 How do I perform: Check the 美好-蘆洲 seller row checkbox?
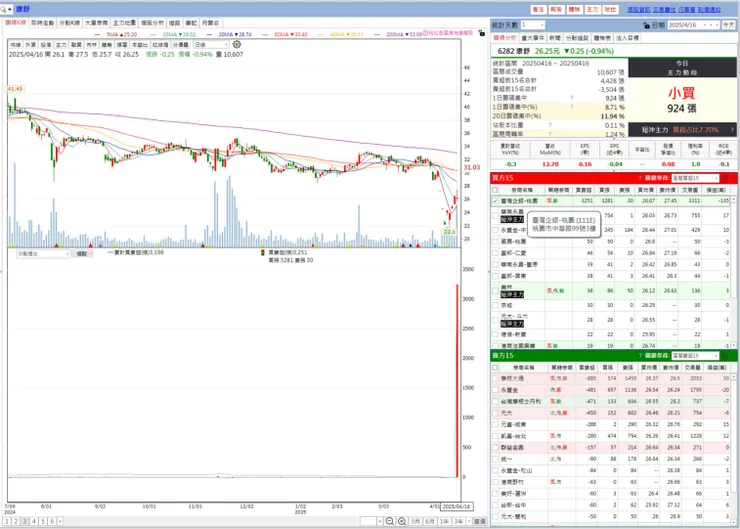495,494
